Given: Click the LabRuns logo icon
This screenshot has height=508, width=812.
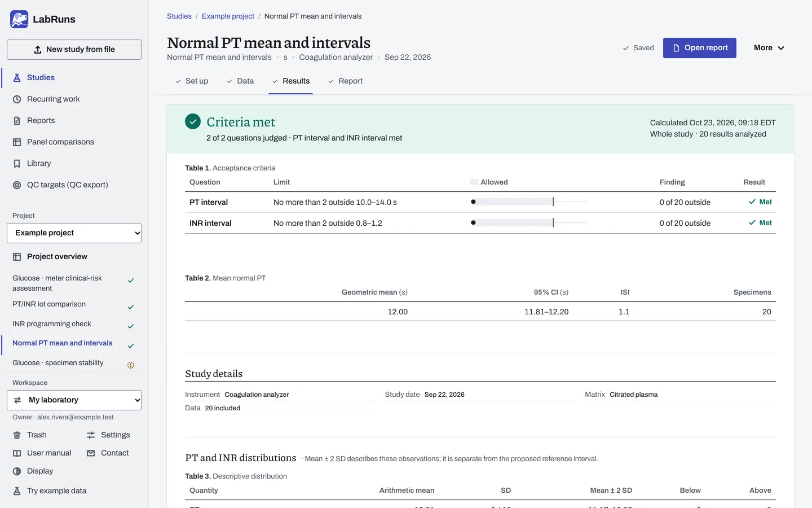Looking at the screenshot, I should pos(19,19).
